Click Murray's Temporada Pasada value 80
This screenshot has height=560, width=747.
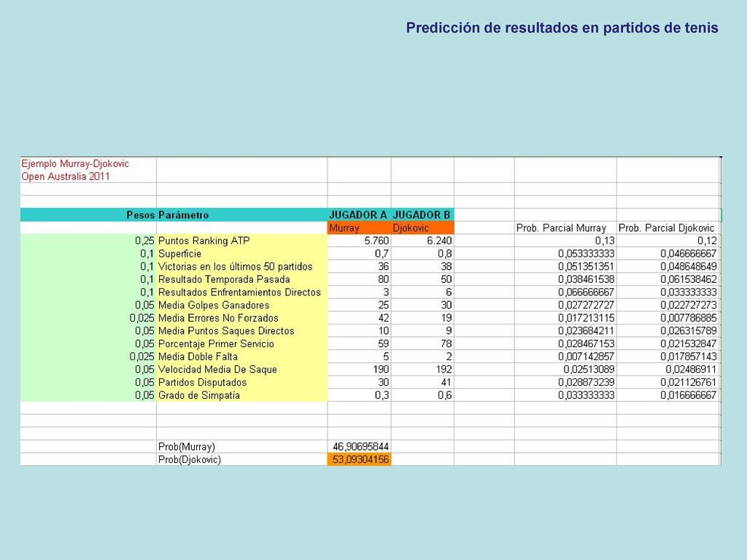(x=384, y=279)
